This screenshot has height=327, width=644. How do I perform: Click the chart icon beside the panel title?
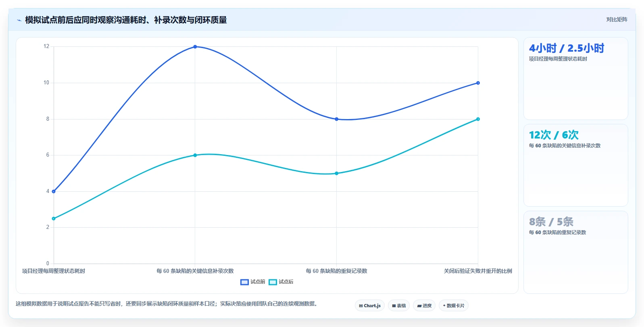(x=19, y=20)
